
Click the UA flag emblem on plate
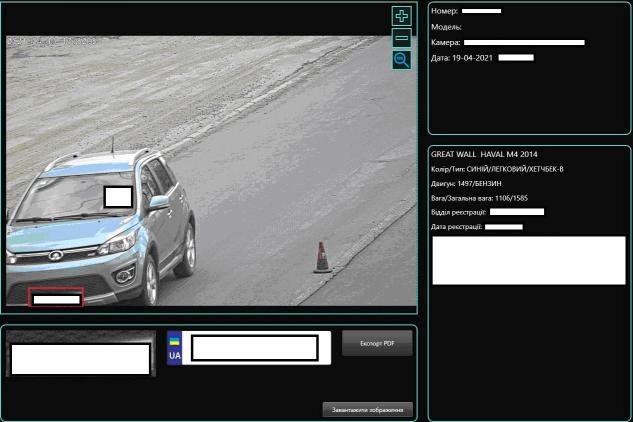(x=174, y=348)
